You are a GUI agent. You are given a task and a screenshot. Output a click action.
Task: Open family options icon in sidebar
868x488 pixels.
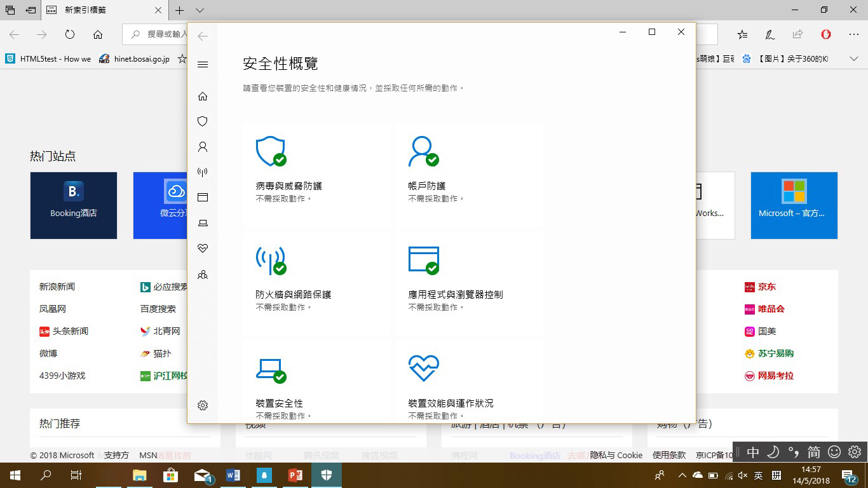tap(203, 275)
